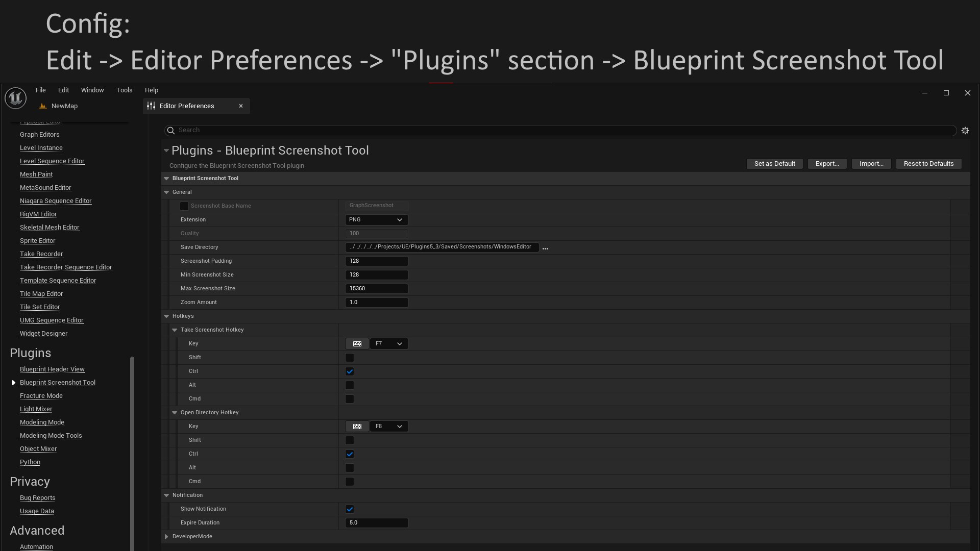Click the keyboard capture icon for Open Directory Hotkey

pyautogui.click(x=357, y=426)
